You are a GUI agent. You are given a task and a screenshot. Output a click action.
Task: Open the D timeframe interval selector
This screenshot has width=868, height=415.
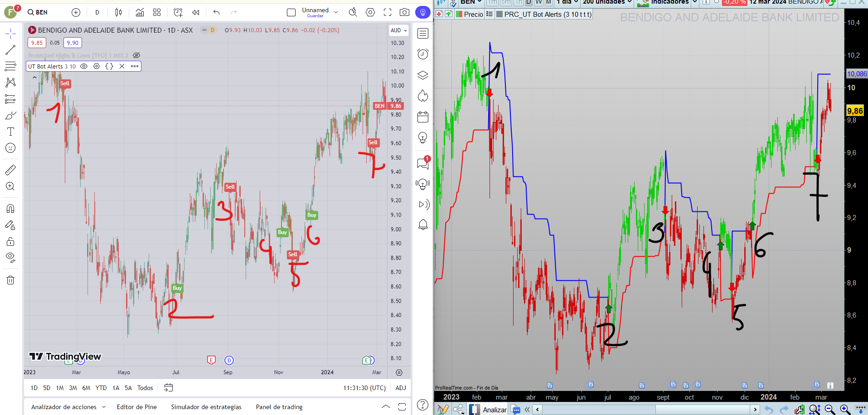[x=97, y=12]
